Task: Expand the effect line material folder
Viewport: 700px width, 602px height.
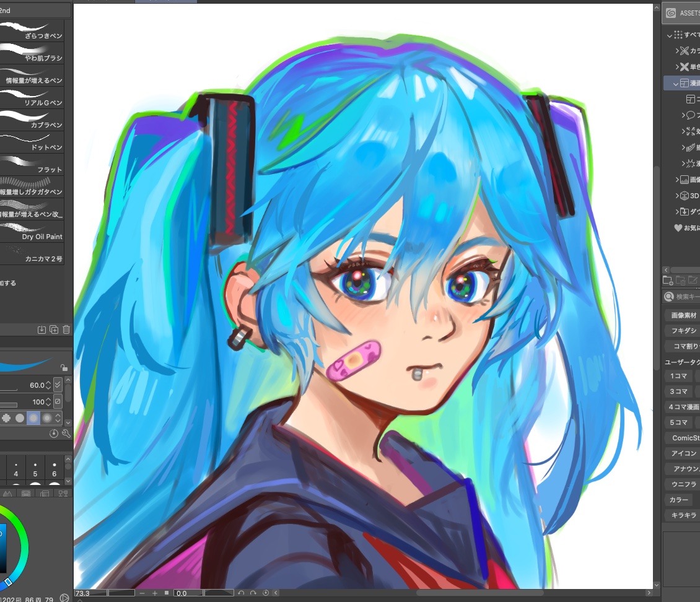Action: click(683, 131)
